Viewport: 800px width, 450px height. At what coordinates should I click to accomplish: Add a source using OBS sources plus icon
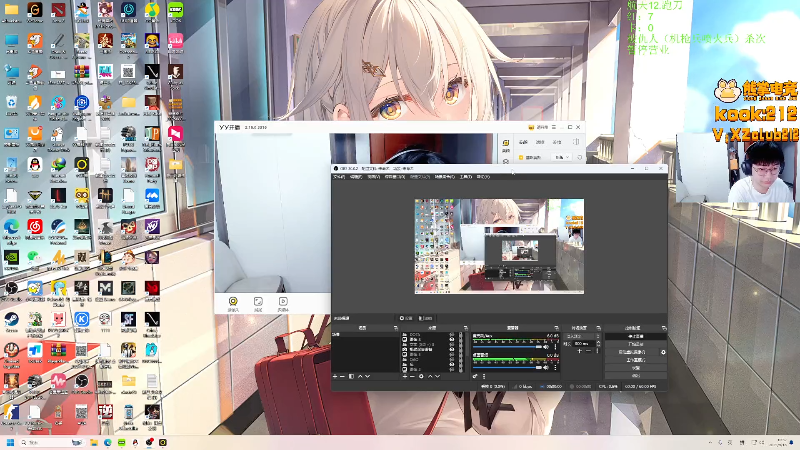(405, 376)
